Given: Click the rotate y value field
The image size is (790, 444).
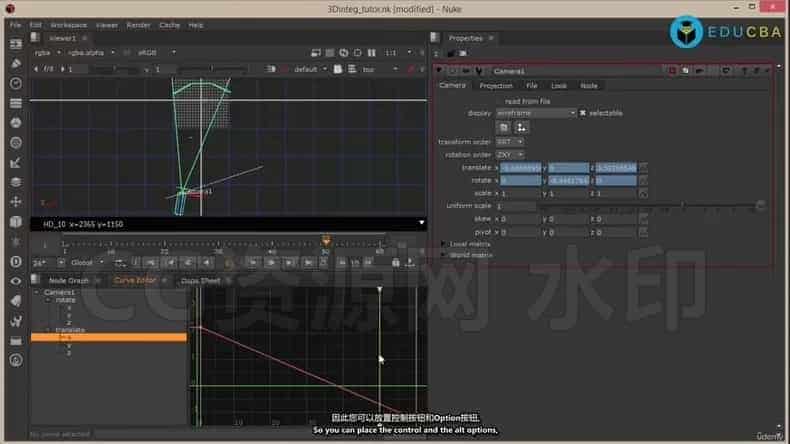Looking at the screenshot, I should tap(568, 180).
